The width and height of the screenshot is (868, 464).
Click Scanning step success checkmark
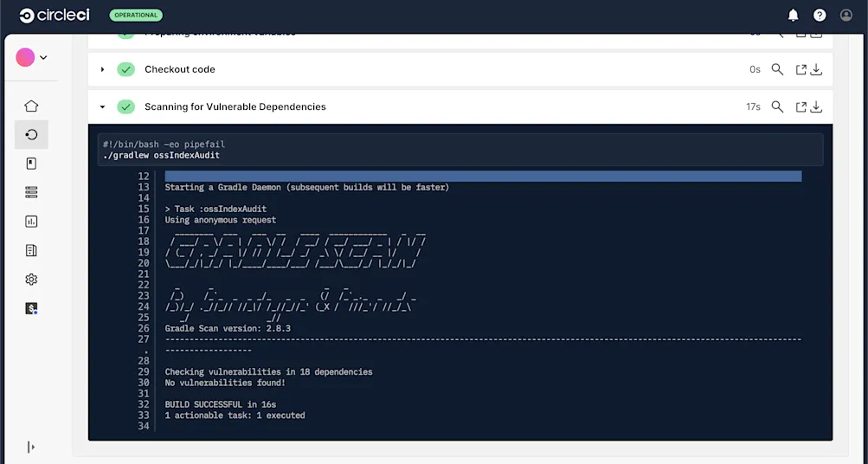click(x=126, y=106)
